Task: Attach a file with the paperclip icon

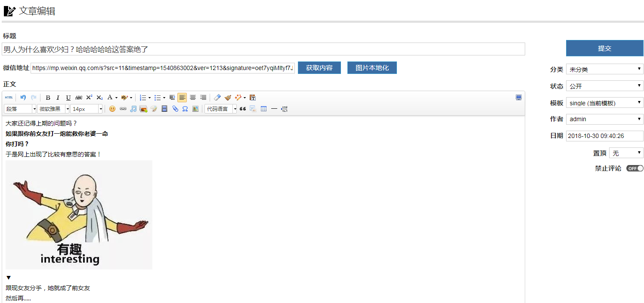Action: coord(175,109)
